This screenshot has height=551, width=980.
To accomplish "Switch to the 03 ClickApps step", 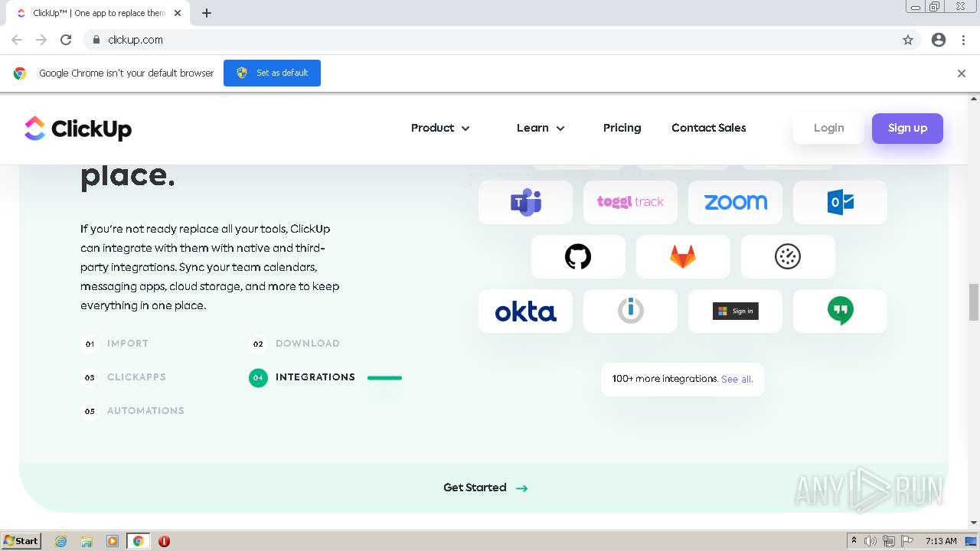I will (x=123, y=377).
